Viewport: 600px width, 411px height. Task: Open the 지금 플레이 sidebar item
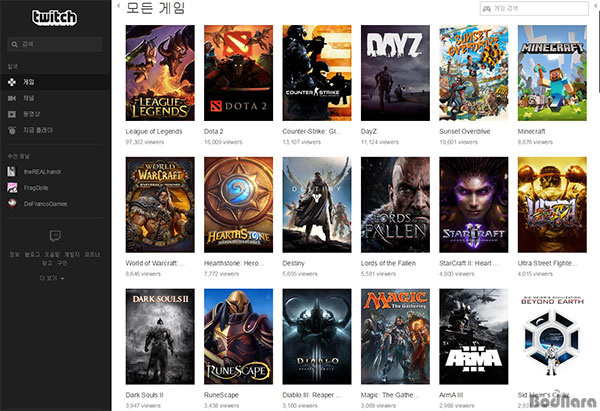coord(55,130)
